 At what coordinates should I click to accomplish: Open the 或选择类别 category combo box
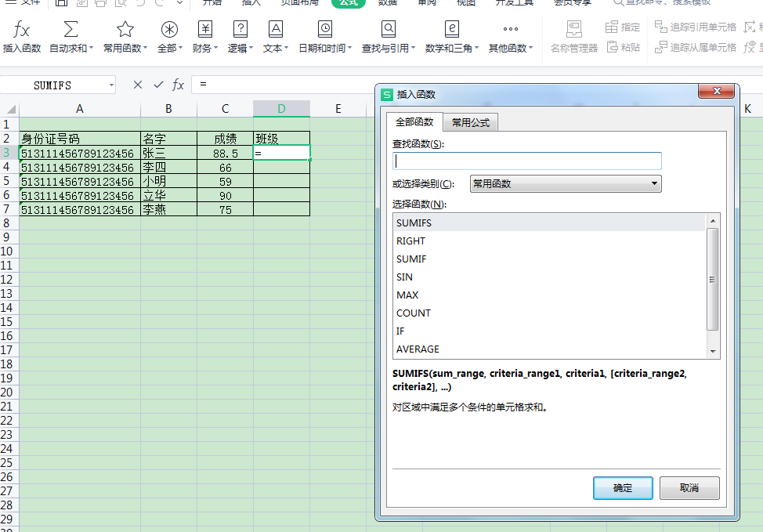click(x=566, y=183)
